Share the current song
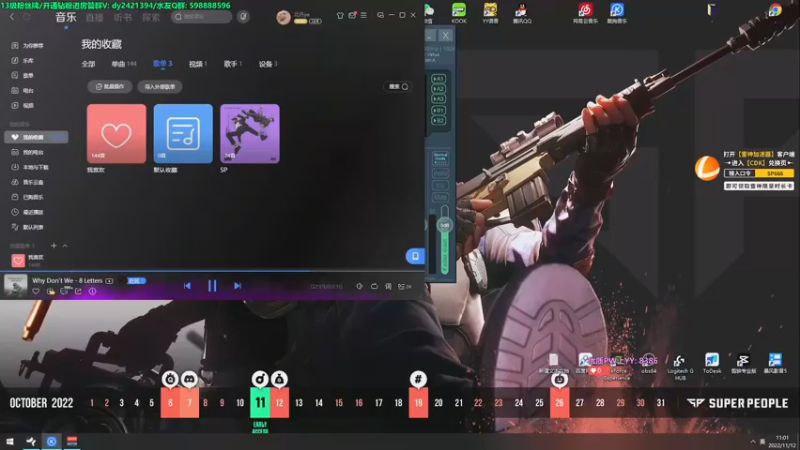The width and height of the screenshot is (800, 450). click(78, 291)
